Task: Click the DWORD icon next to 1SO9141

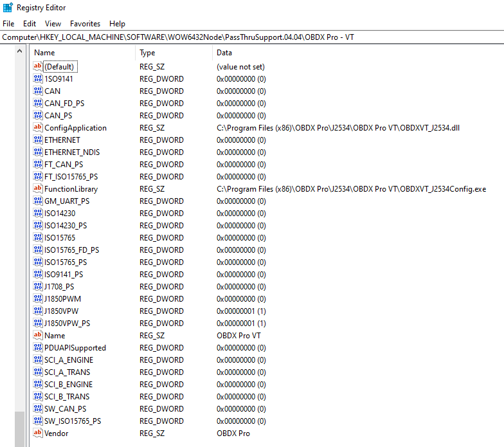Action: pyautogui.click(x=37, y=78)
